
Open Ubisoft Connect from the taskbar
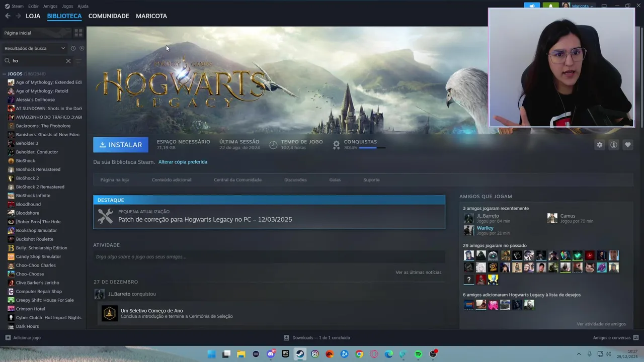pos(315,354)
